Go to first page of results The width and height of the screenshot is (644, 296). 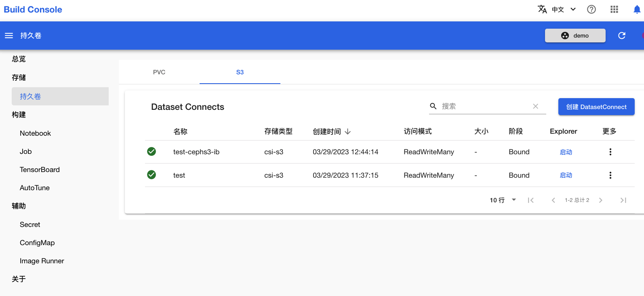click(531, 200)
